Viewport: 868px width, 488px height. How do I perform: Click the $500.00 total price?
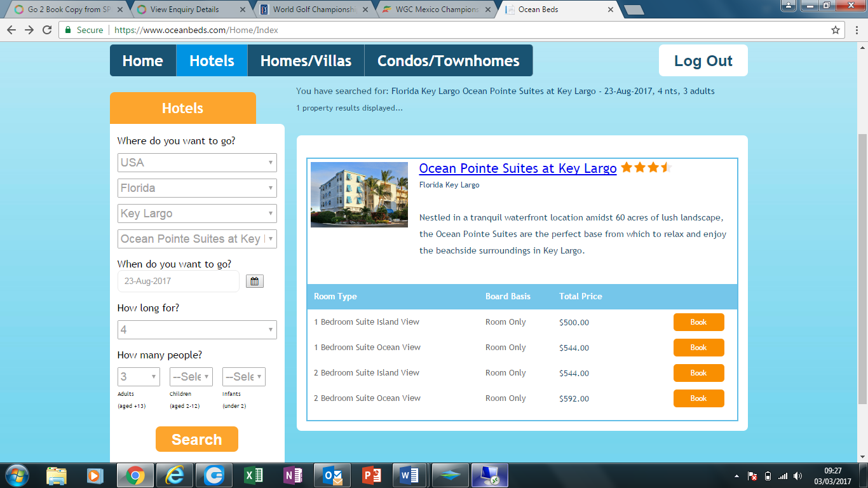click(x=574, y=323)
